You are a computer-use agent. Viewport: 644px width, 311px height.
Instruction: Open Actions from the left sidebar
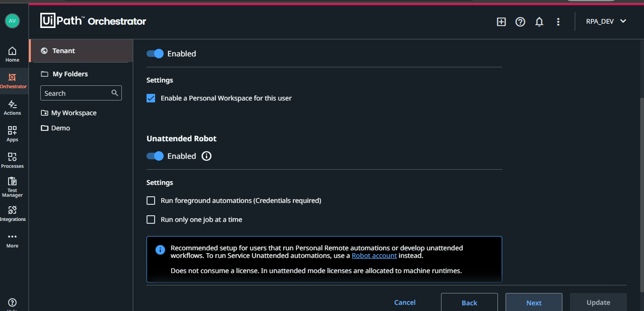tap(12, 108)
